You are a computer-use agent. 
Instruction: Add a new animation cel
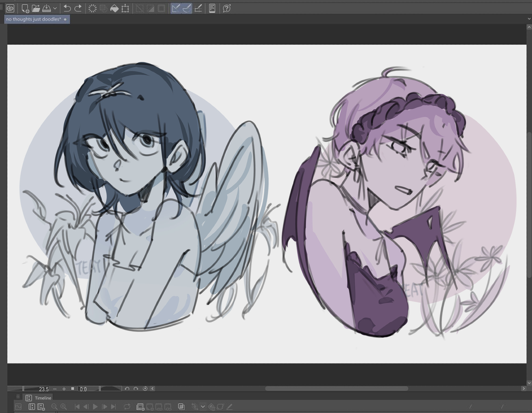click(150, 407)
